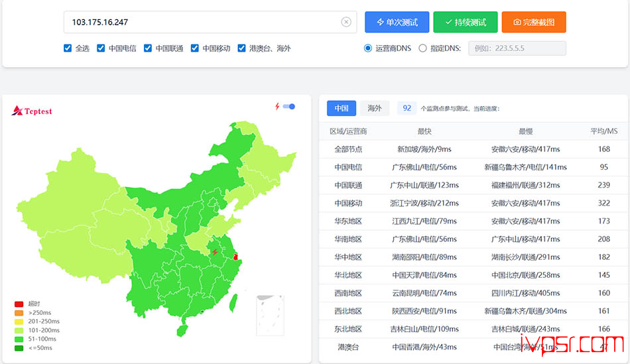Toggle the map display switch

click(x=289, y=107)
